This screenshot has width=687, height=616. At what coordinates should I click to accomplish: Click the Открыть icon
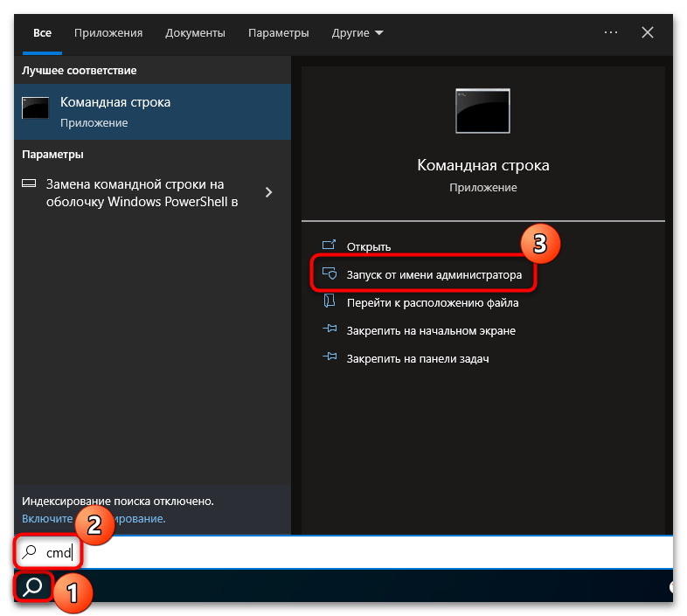(x=329, y=245)
